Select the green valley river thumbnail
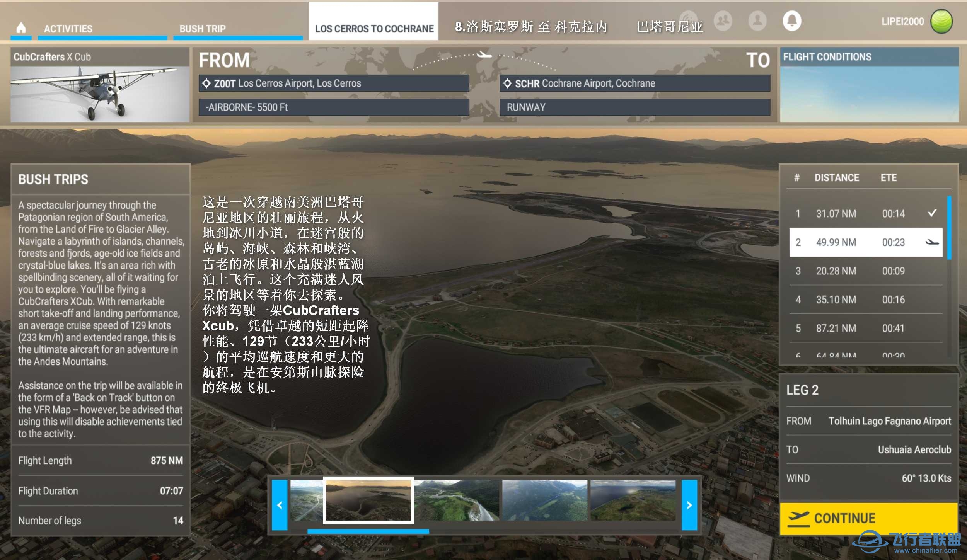This screenshot has width=967, height=560. 457,500
